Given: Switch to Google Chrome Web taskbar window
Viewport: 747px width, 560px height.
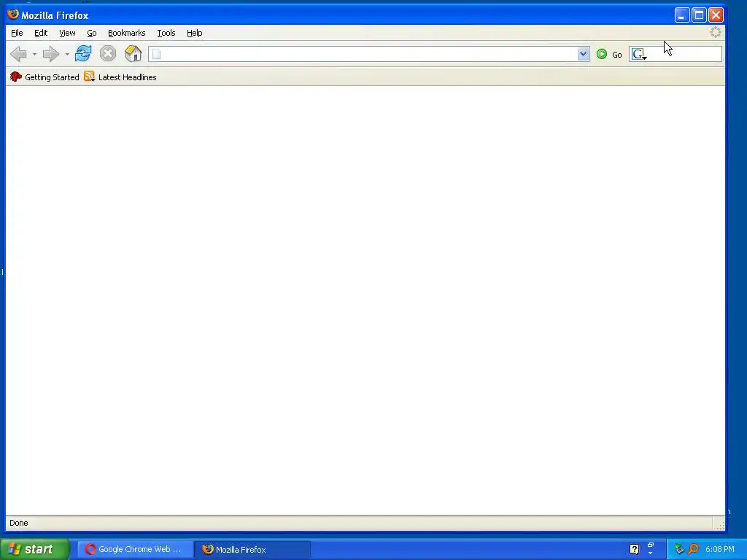Looking at the screenshot, I should pyautogui.click(x=135, y=549).
